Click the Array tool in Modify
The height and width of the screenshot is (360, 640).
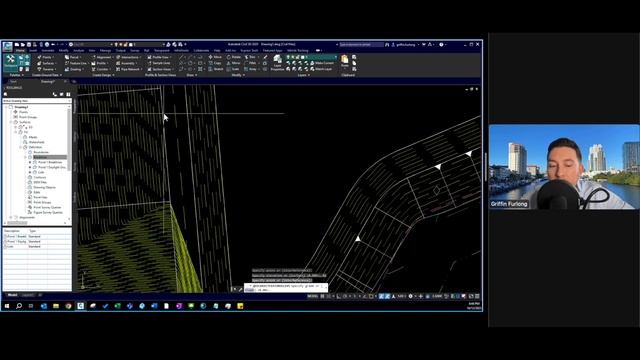click(x=250, y=69)
